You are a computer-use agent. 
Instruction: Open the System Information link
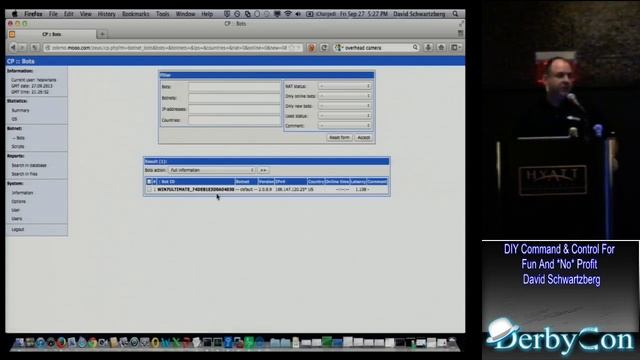pos(22,193)
